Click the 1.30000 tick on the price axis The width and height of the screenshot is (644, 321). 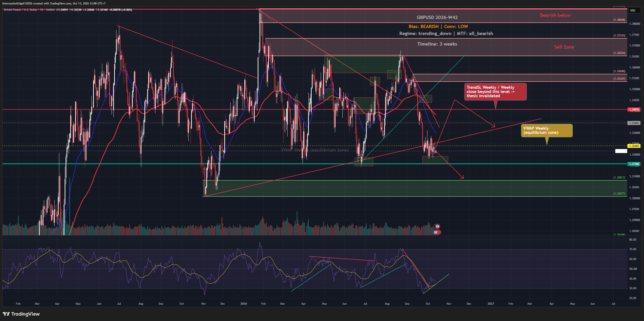pyautogui.click(x=634, y=198)
